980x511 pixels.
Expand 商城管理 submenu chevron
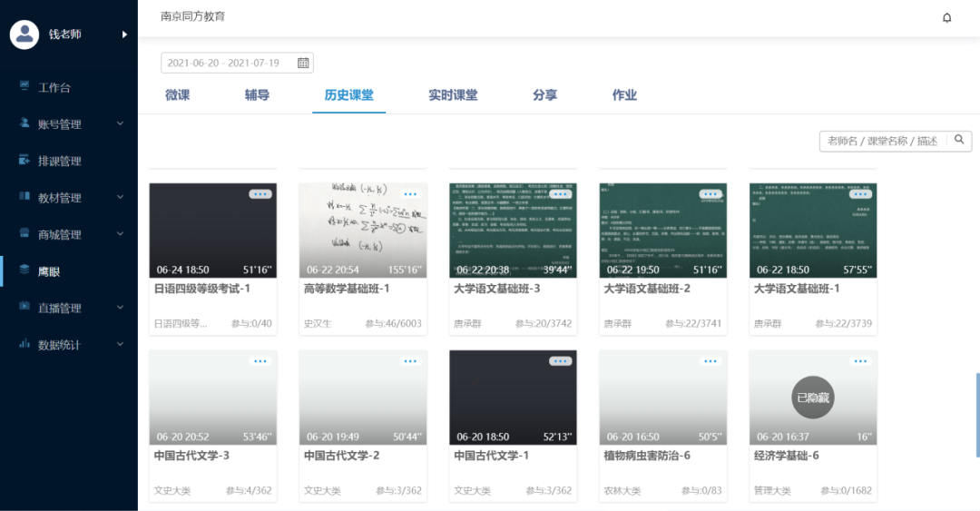click(120, 234)
